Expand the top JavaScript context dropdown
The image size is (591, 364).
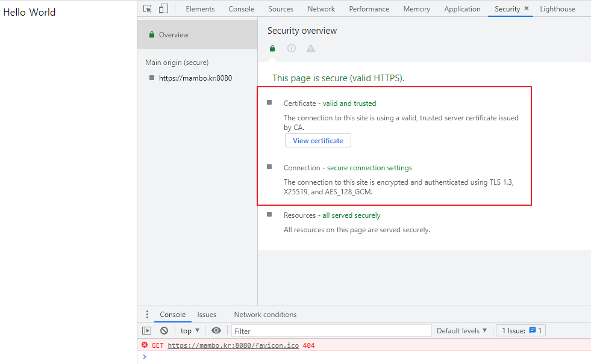tap(190, 331)
